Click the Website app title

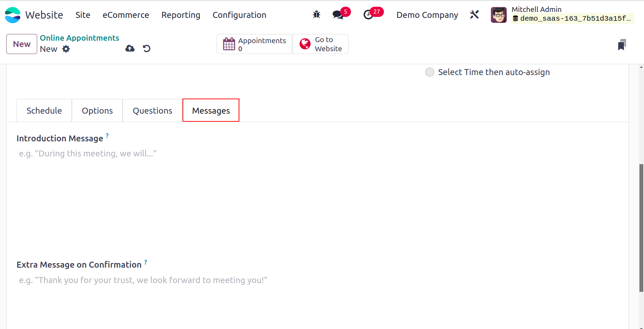pos(44,15)
